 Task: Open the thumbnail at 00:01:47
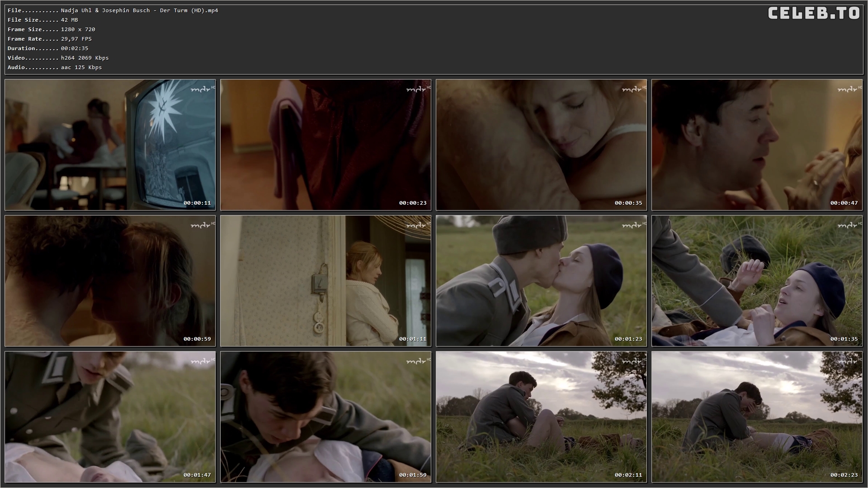tap(110, 417)
